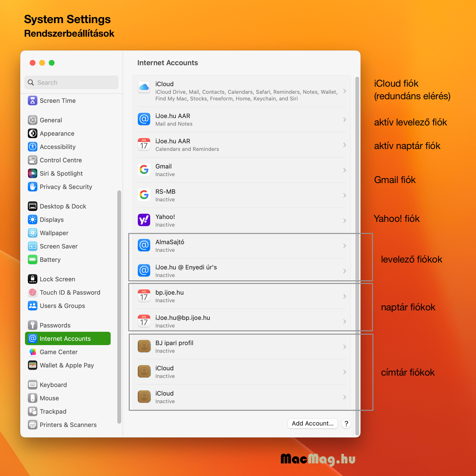
Task: Click the Search magnifier icon
Action: point(31,82)
